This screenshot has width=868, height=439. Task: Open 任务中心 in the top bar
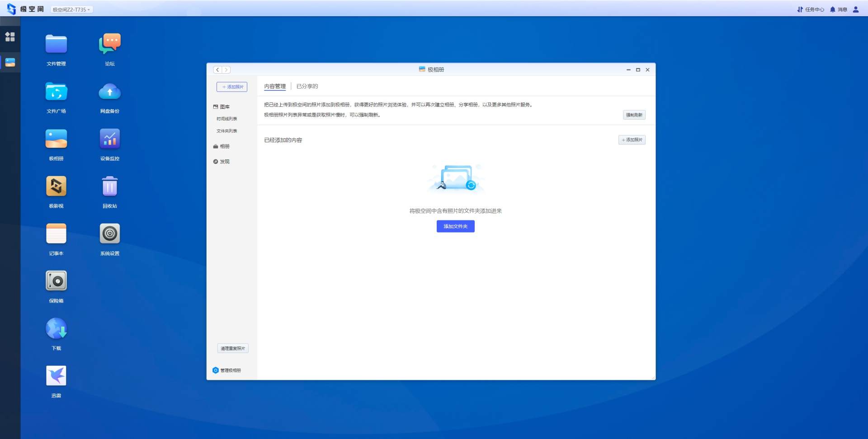[x=811, y=9]
